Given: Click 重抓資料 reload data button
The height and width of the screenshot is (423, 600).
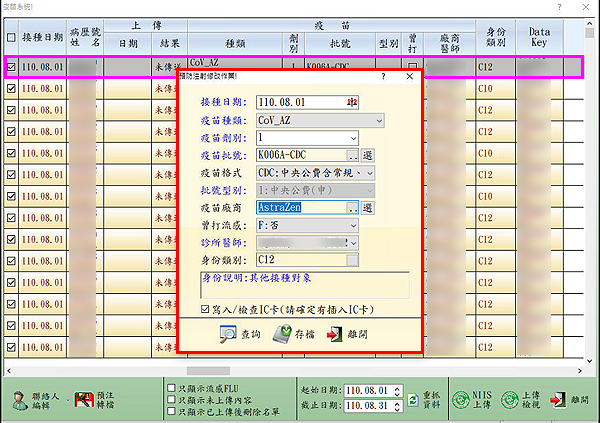Looking at the screenshot, I should 409,398.
